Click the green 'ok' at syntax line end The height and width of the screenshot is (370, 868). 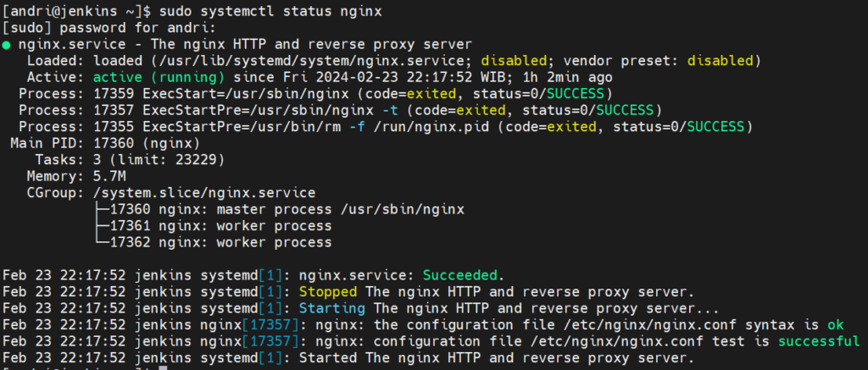coord(836,324)
